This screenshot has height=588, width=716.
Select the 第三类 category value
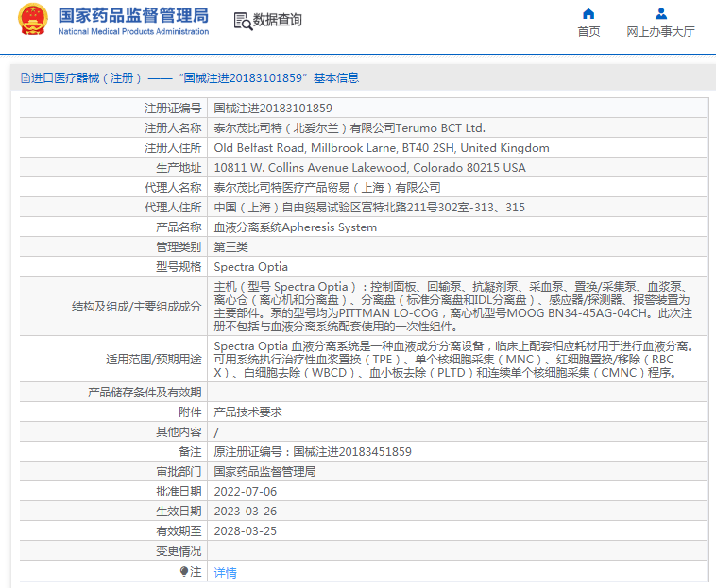231,247
